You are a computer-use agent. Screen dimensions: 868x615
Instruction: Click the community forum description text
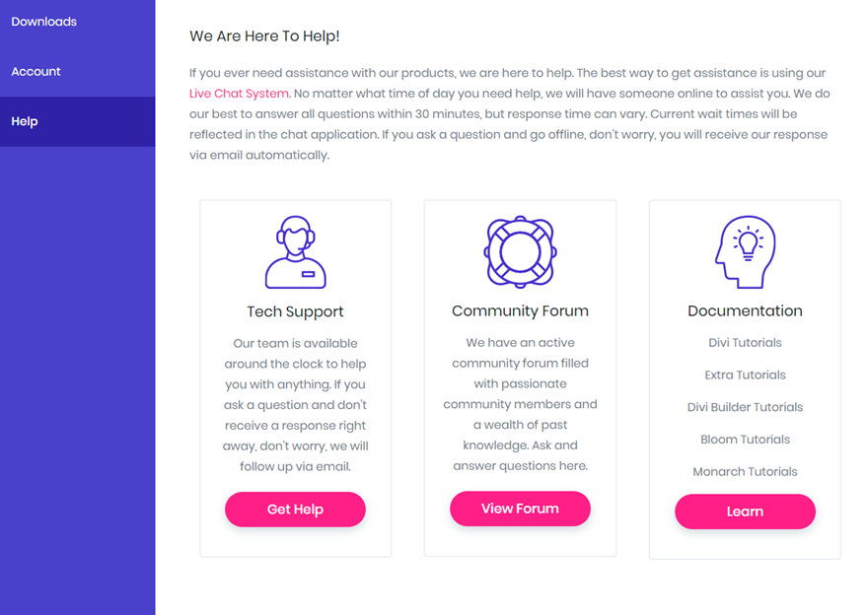[x=520, y=404]
